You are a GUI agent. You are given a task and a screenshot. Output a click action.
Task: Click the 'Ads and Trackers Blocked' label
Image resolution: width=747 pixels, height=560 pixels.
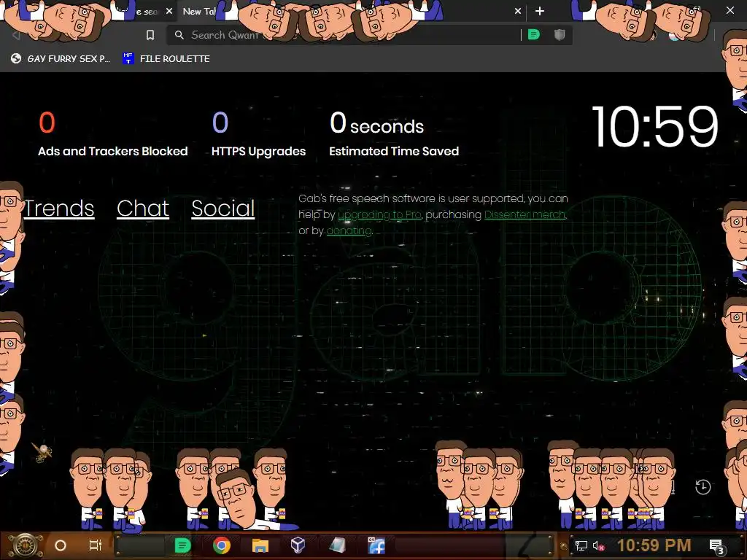(x=113, y=152)
